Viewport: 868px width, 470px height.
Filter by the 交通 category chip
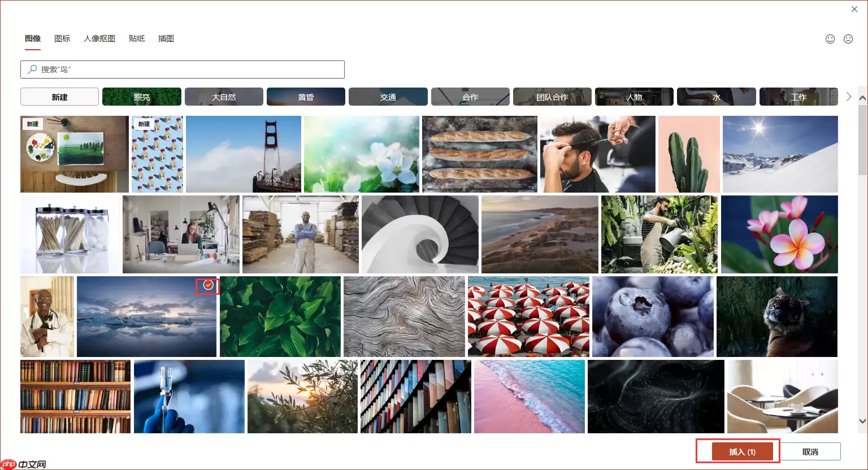pyautogui.click(x=388, y=97)
